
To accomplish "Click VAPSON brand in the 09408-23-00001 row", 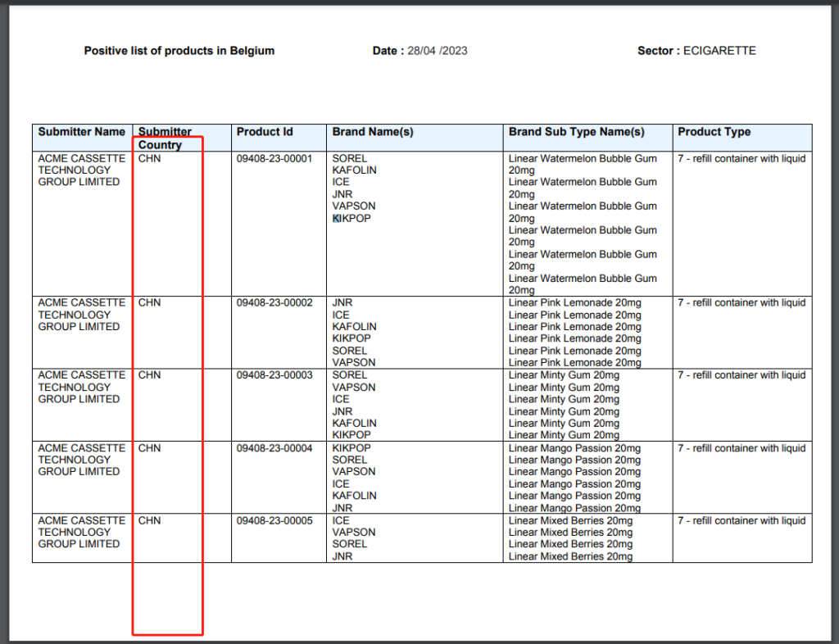I will (x=354, y=206).
